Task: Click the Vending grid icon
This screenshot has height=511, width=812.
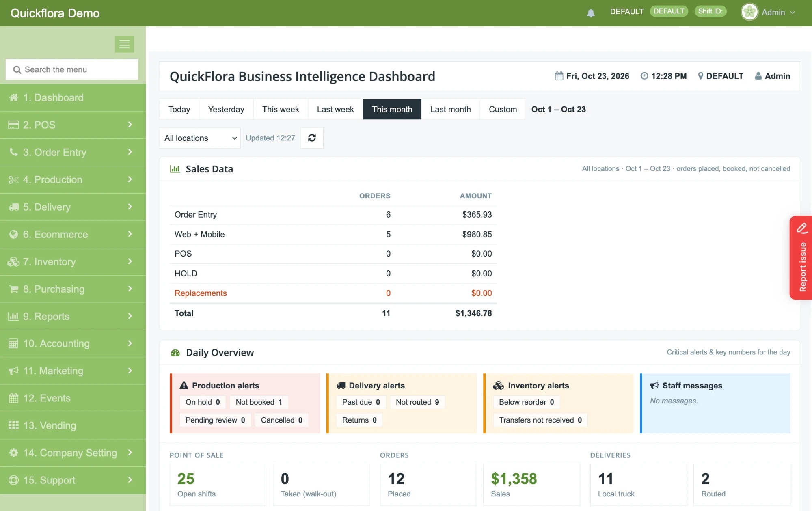Action: click(x=14, y=425)
